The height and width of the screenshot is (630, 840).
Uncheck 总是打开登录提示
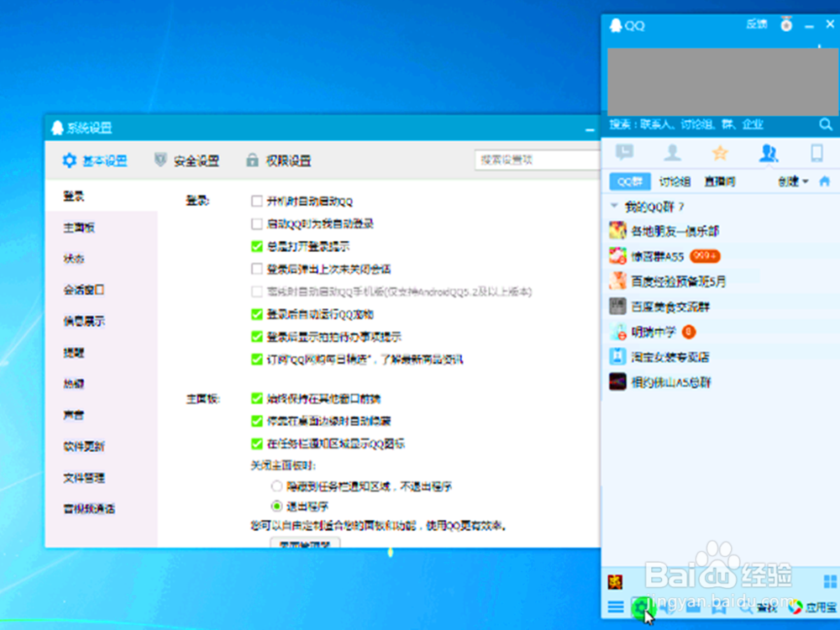pyautogui.click(x=256, y=246)
